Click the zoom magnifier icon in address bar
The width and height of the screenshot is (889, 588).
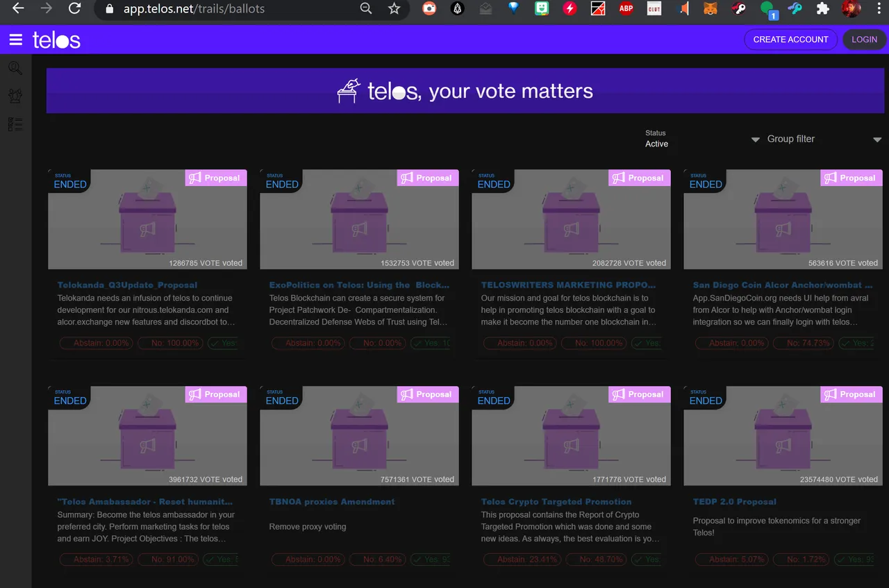point(366,9)
